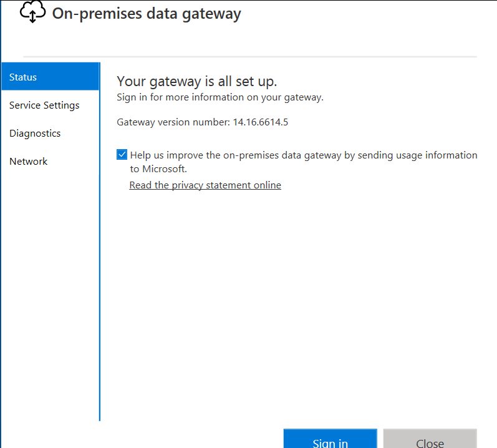Click the 'Help us improve' checkbox label text
The height and width of the screenshot is (448, 497).
(x=304, y=162)
